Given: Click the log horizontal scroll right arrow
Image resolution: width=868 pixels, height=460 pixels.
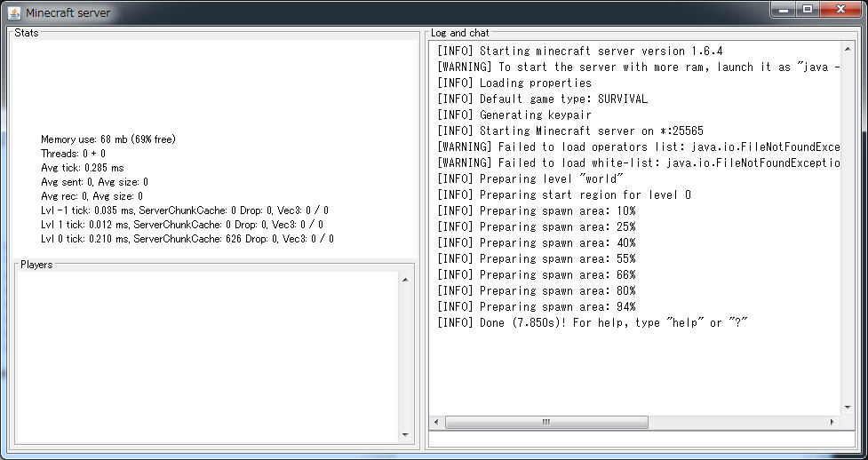Looking at the screenshot, I should coord(832,423).
